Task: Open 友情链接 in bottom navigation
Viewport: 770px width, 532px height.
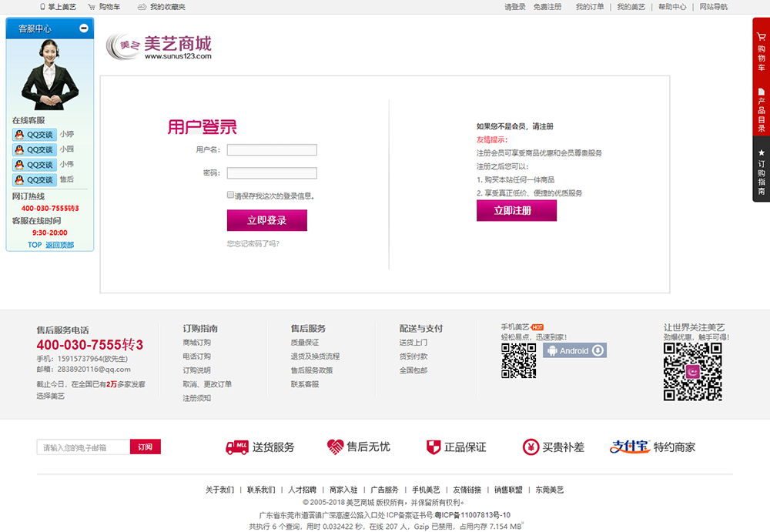Action: [467, 490]
